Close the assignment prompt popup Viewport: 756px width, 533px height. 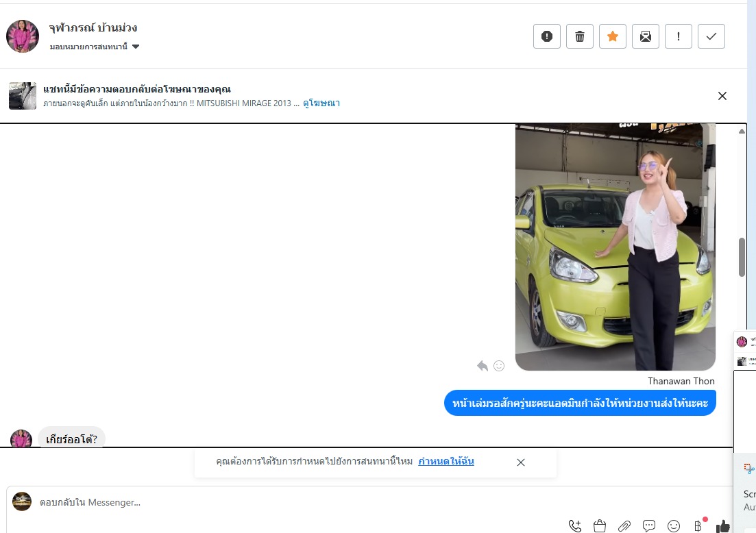coord(521,462)
